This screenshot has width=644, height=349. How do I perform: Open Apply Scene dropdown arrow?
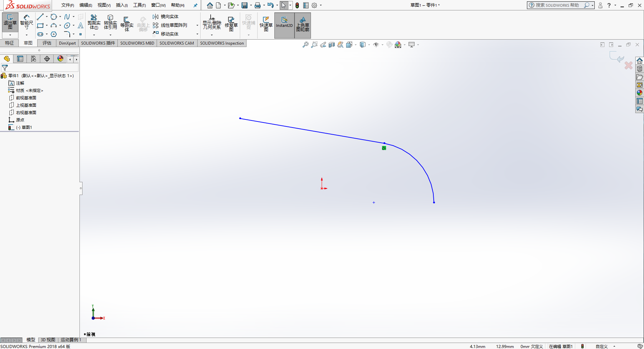click(405, 45)
